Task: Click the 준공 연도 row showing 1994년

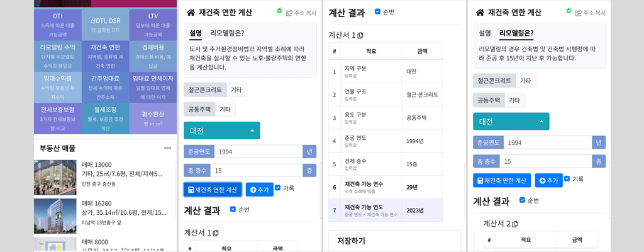Action: click(x=386, y=141)
